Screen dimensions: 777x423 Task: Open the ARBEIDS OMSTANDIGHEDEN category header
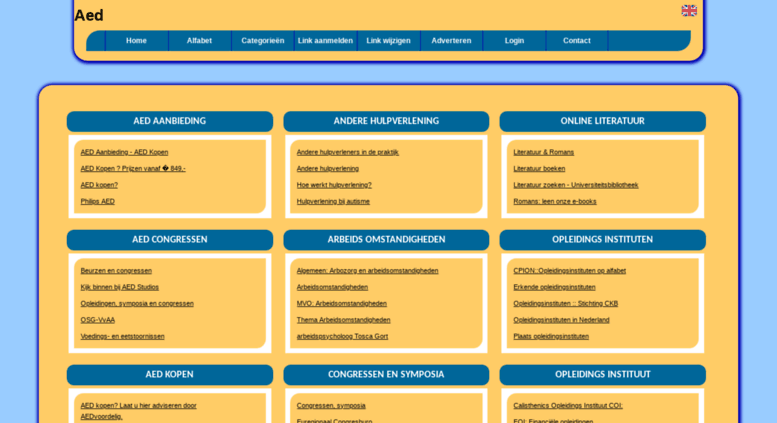pyautogui.click(x=386, y=239)
